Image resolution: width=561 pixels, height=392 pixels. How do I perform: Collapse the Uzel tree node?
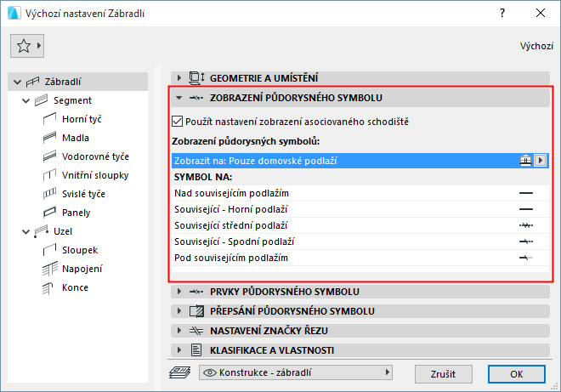click(25, 231)
